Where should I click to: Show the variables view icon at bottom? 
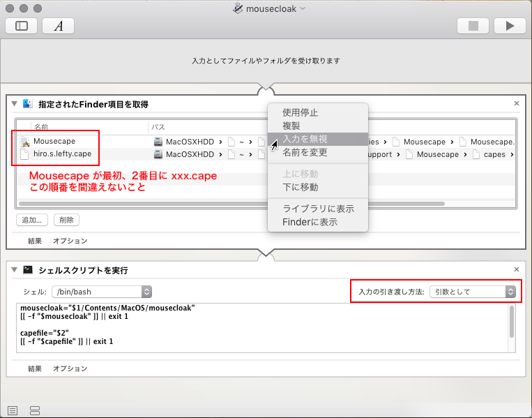click(x=35, y=410)
